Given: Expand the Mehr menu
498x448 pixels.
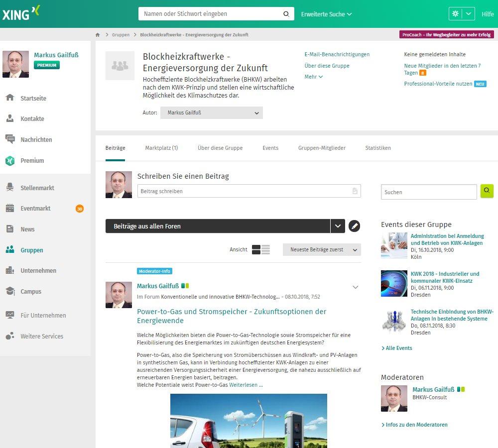Looking at the screenshot, I should point(313,77).
